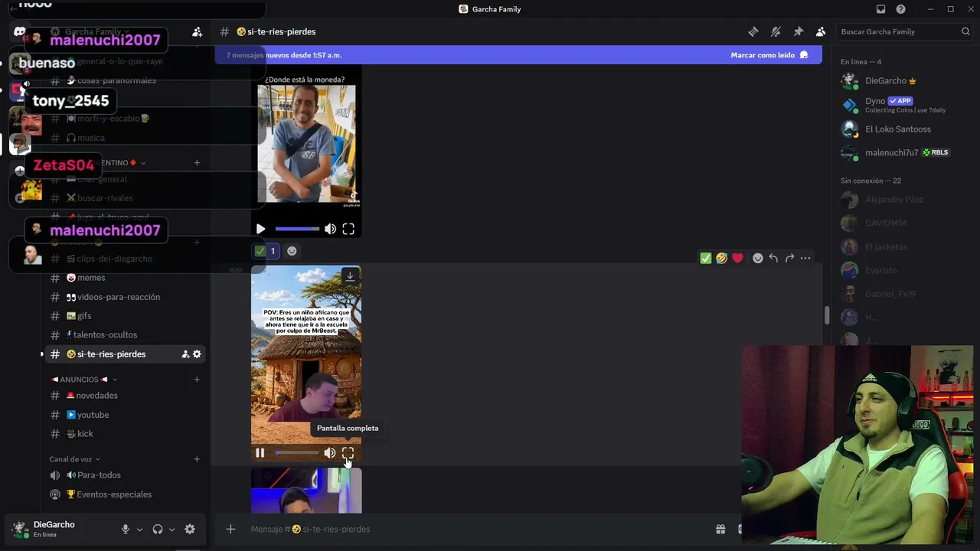
Task: Open fullscreen on the moneda video
Action: click(x=348, y=229)
